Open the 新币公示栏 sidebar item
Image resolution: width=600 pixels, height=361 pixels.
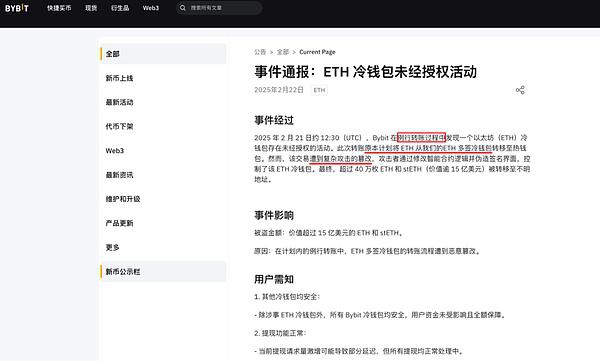click(163, 272)
